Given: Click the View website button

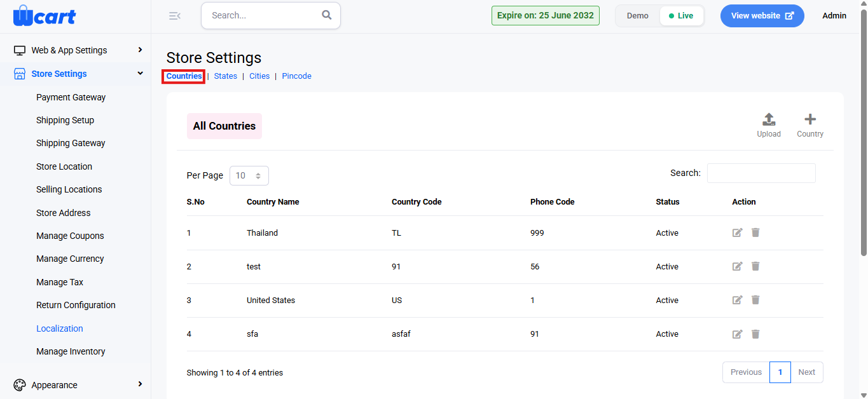Looking at the screenshot, I should tap(762, 16).
